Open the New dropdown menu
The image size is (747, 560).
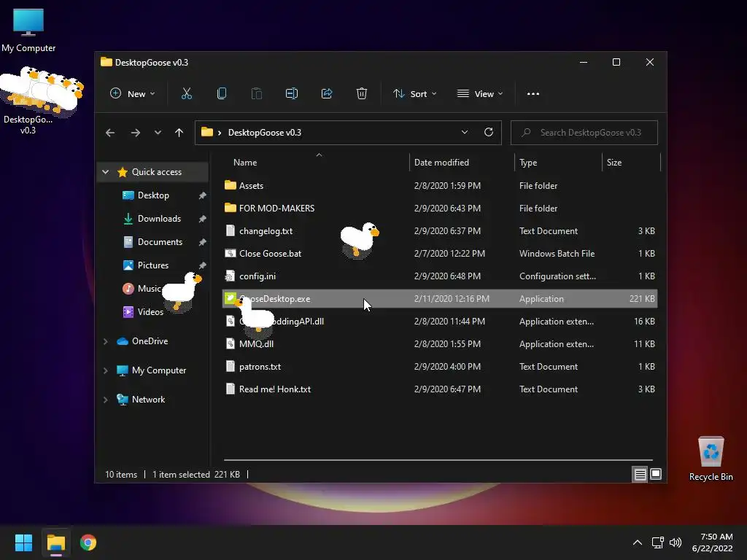[133, 94]
